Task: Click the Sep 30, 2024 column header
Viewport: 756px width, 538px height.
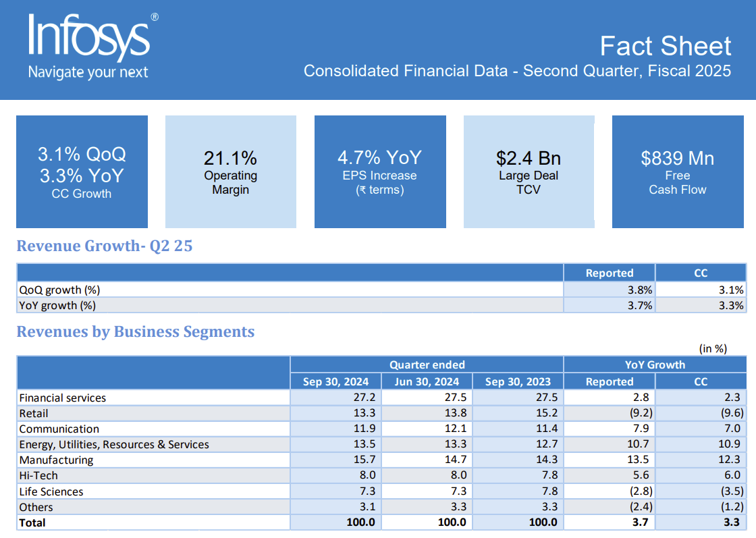Action: click(335, 381)
